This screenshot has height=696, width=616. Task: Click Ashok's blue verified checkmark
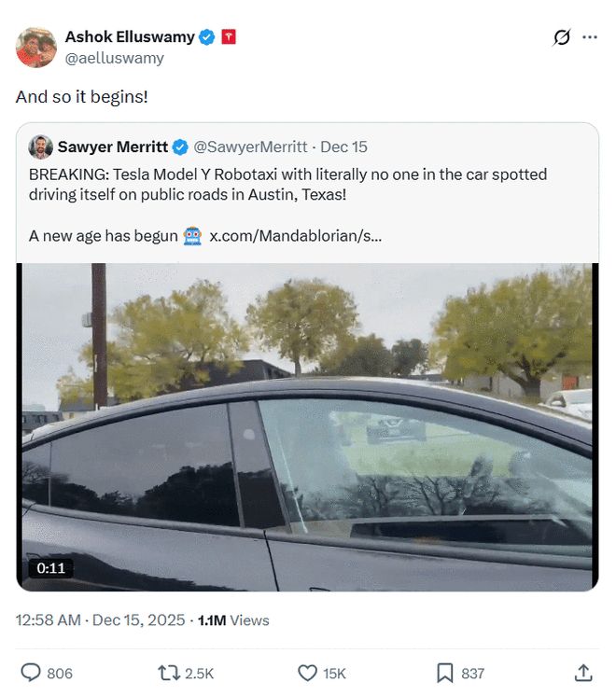(x=207, y=37)
